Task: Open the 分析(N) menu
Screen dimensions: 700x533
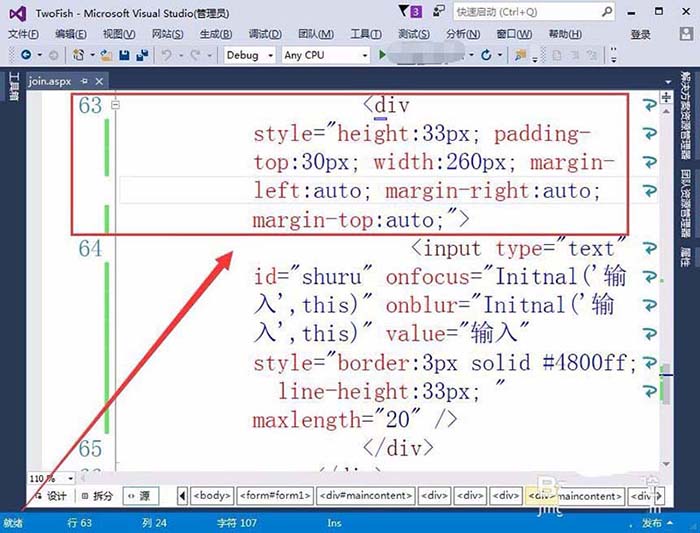Action: tap(463, 34)
